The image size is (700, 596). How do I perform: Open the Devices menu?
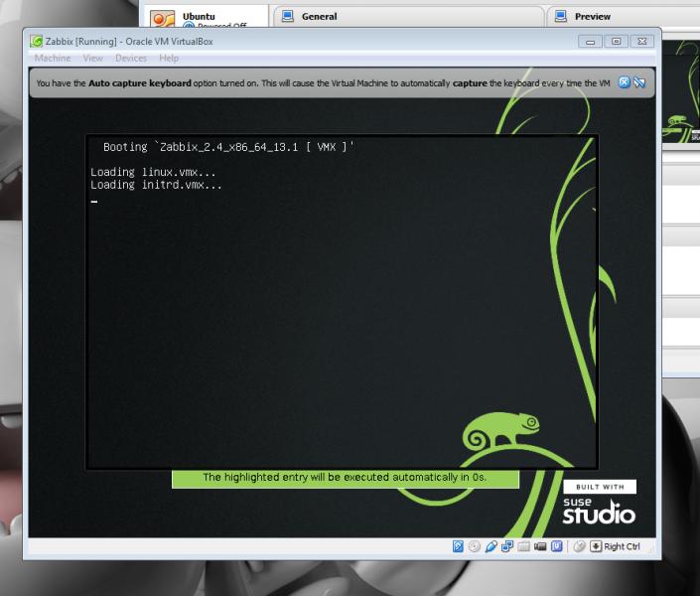click(131, 58)
